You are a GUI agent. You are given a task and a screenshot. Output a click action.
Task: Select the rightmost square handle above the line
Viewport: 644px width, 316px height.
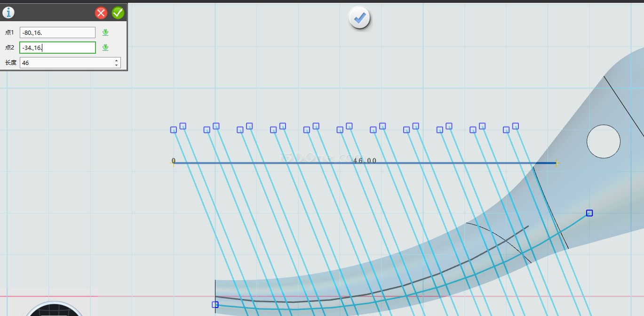pos(516,126)
